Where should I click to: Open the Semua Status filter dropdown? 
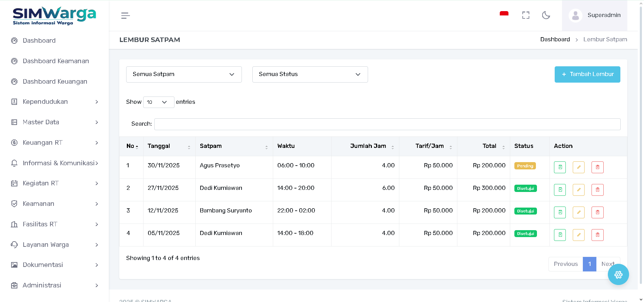tap(310, 74)
